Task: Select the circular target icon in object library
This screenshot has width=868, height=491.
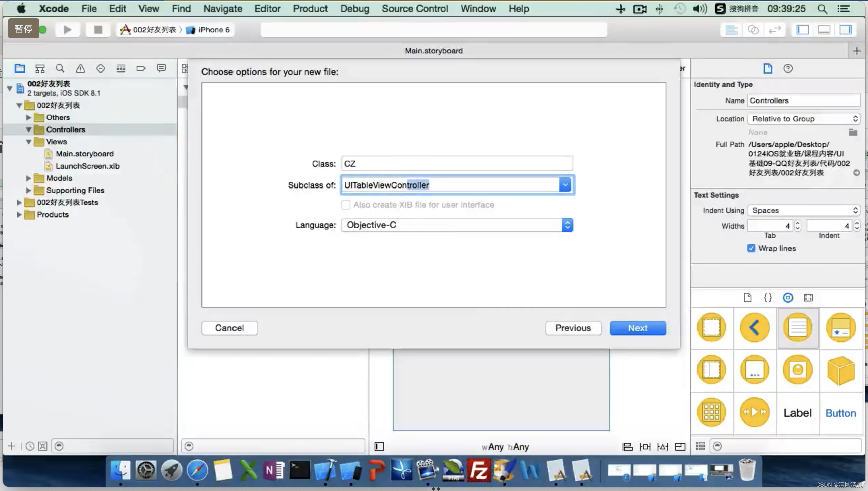Action: [x=788, y=298]
